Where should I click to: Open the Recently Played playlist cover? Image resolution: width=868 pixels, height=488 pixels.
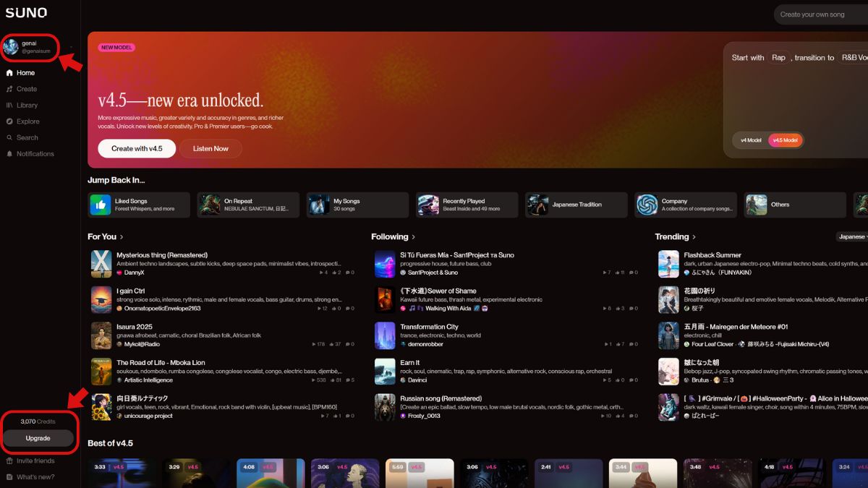(x=428, y=205)
